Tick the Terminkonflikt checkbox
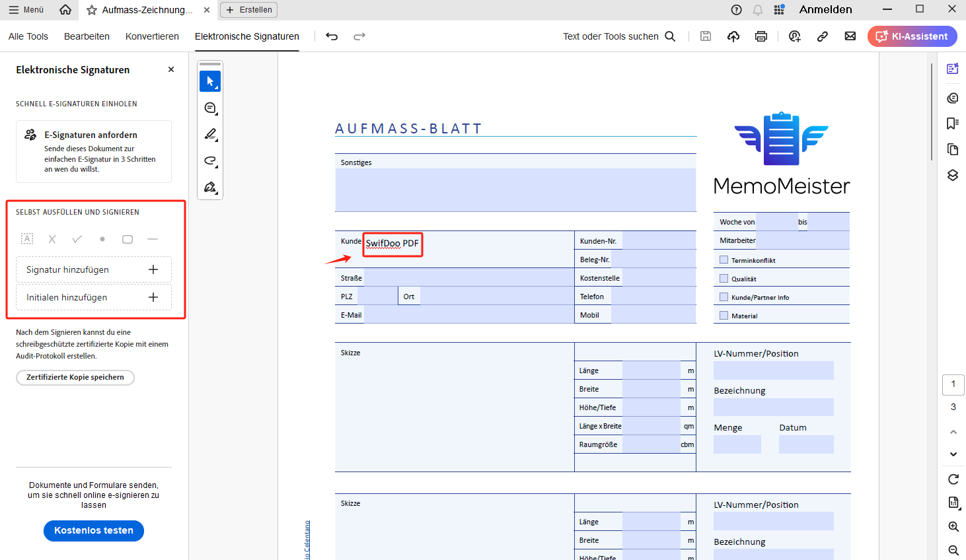966x560 pixels. point(724,260)
